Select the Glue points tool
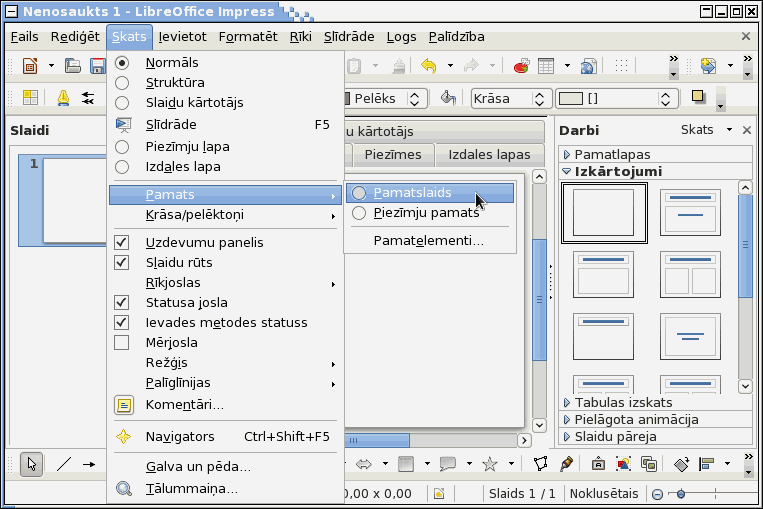The height and width of the screenshot is (509, 763). (566, 464)
